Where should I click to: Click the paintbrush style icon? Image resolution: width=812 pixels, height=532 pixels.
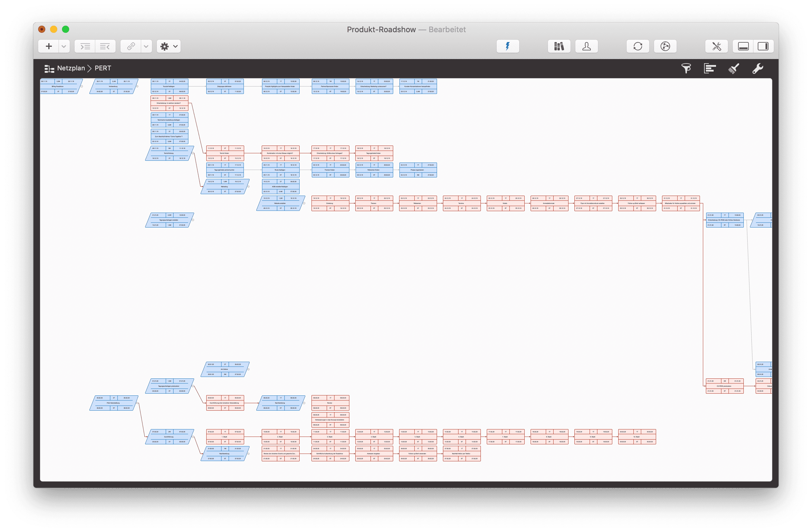pos(734,69)
